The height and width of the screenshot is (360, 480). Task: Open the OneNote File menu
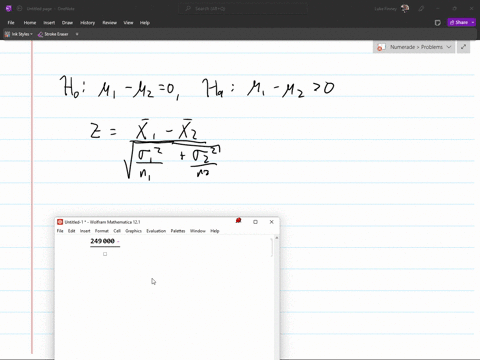(x=11, y=23)
